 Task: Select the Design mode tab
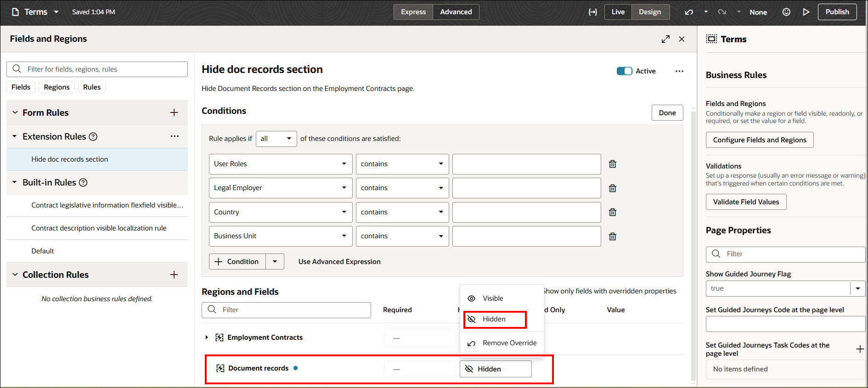650,12
